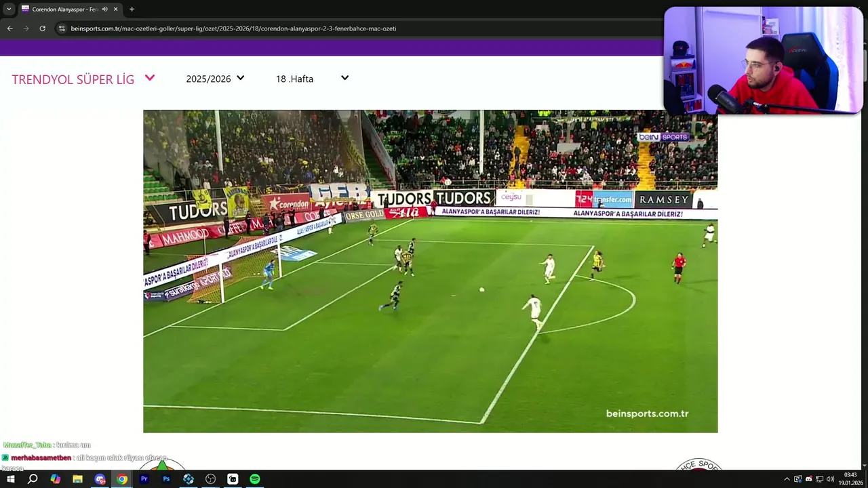Show hidden system tray icons
The width and height of the screenshot is (868, 488).
787,479
